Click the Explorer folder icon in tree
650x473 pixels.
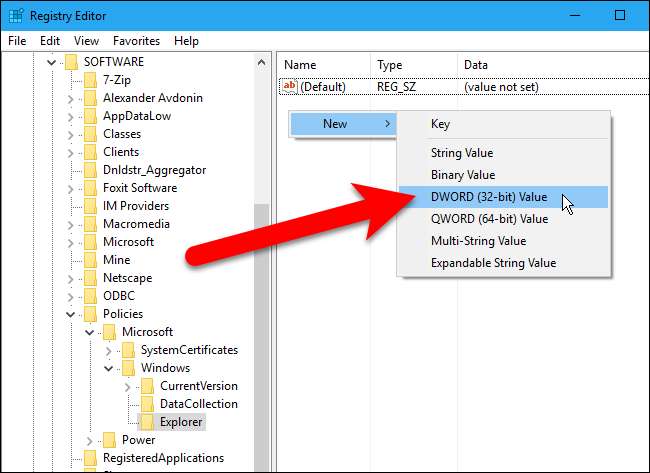[147, 422]
